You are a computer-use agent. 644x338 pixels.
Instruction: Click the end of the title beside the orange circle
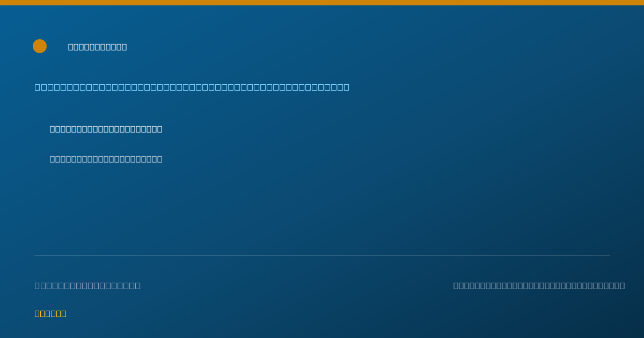click(124, 47)
